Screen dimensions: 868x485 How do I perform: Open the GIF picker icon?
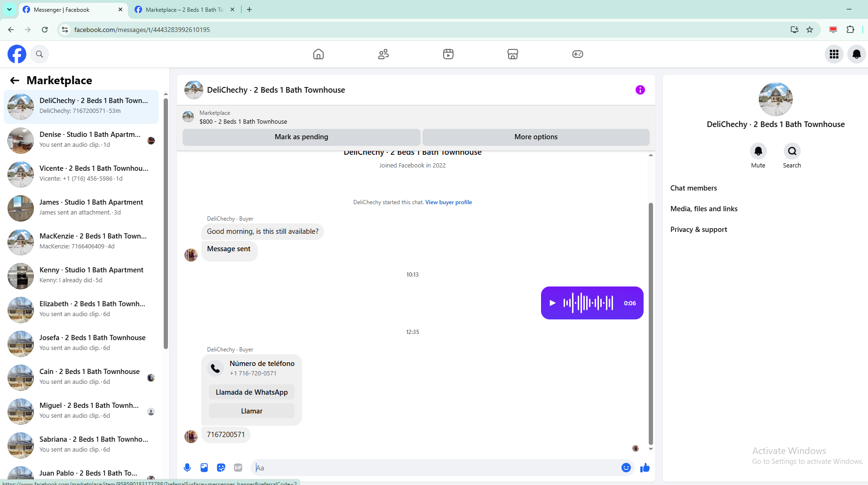(x=238, y=468)
